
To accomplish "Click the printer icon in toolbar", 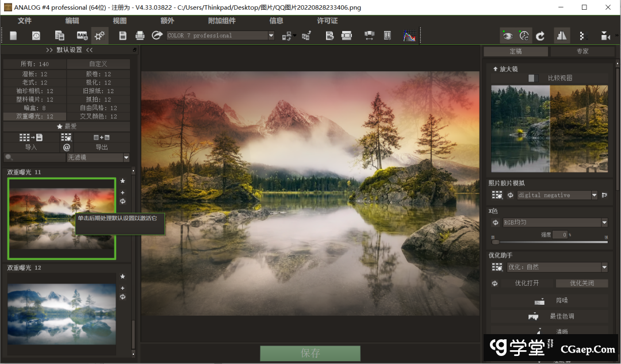I will click(x=140, y=36).
